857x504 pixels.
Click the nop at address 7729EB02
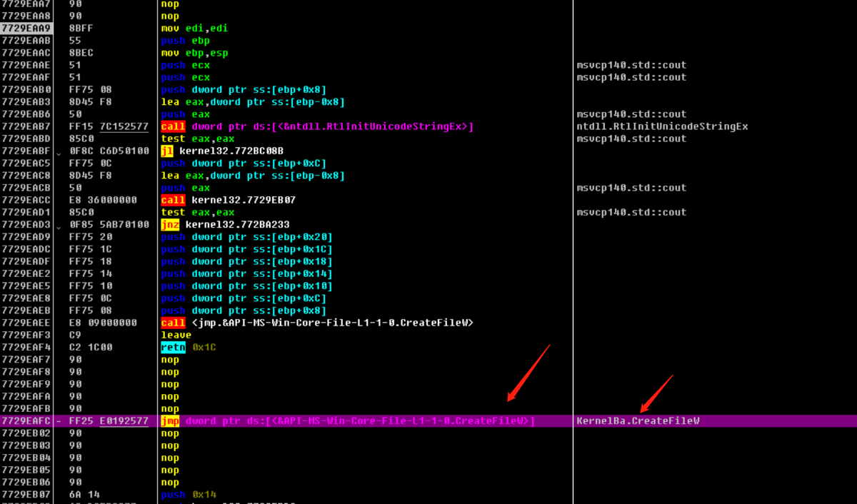[x=170, y=433]
